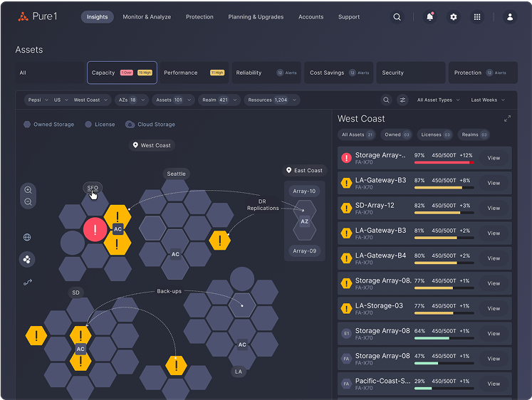The height and width of the screenshot is (400, 532).
Task: Click the AZ badge in East Coast
Action: click(x=305, y=221)
